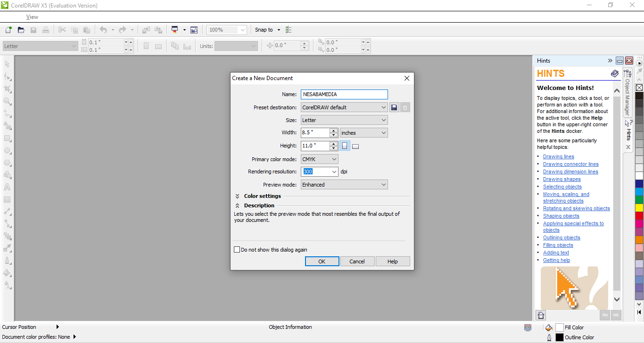
Task: Collapse the Description section
Action: pyautogui.click(x=237, y=205)
